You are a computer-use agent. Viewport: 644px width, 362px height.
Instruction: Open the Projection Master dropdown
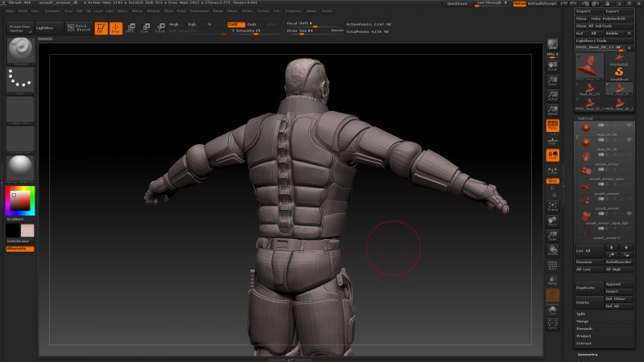coord(19,28)
